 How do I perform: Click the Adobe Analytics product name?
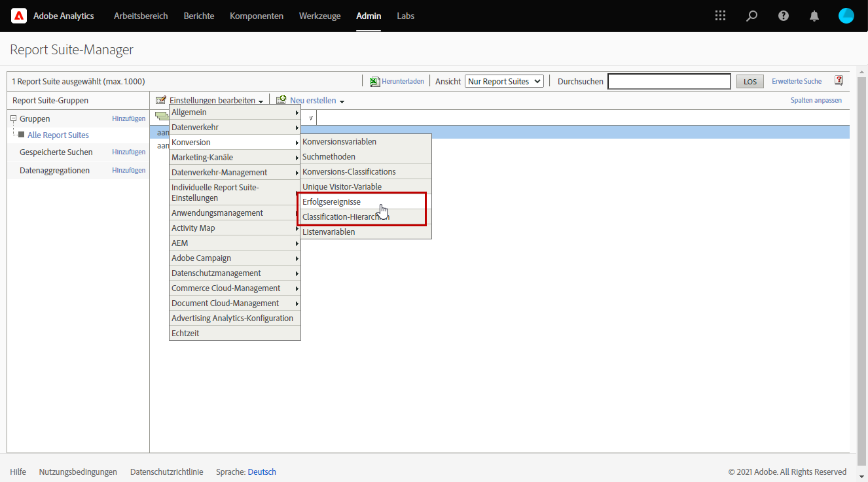click(63, 16)
